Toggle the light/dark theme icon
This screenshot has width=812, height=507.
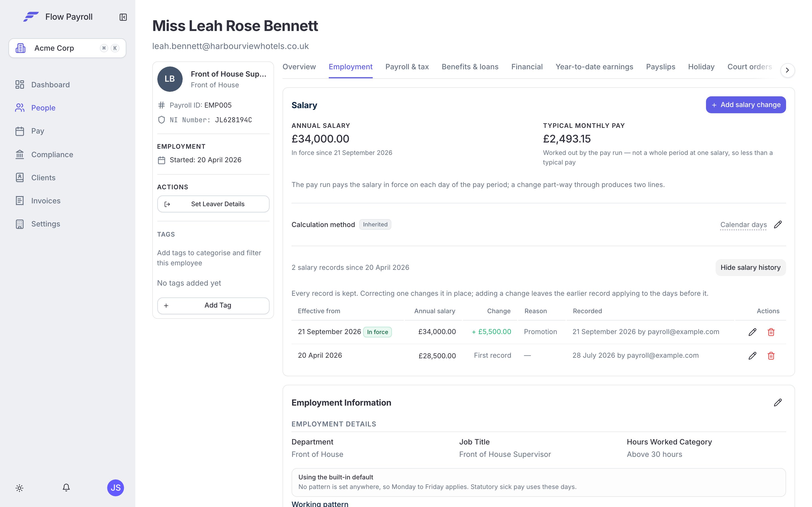point(19,488)
